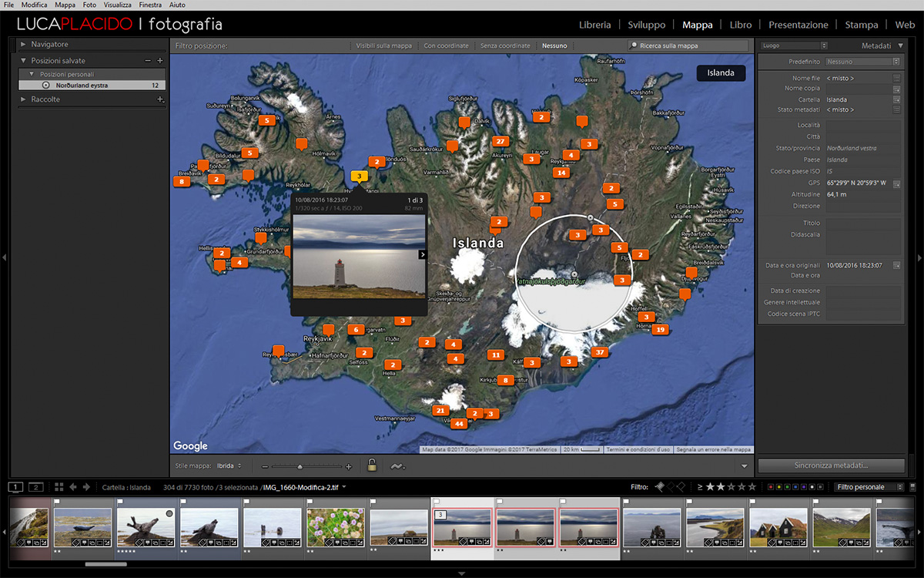Open the Predefinito Nessuno dropdown

coord(862,62)
